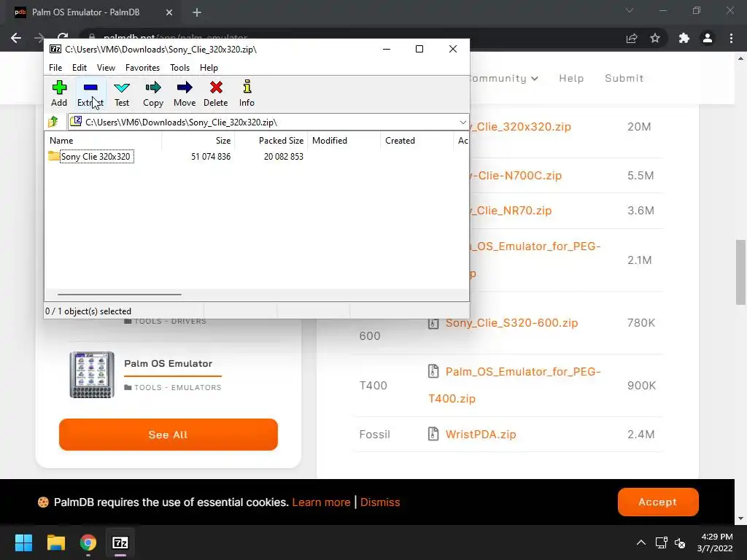Click the 20 082 853 packed size value

click(284, 157)
